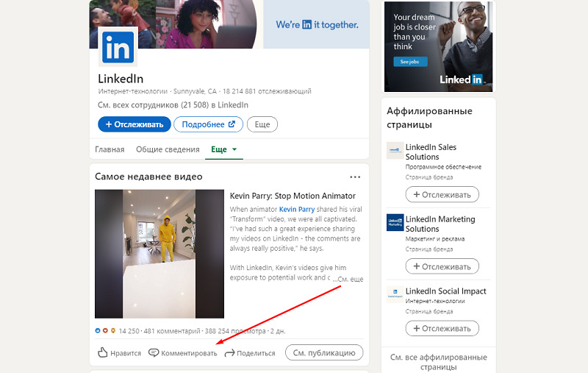Click See jobs in the ad
The width and height of the screenshot is (588, 373).
click(x=410, y=62)
